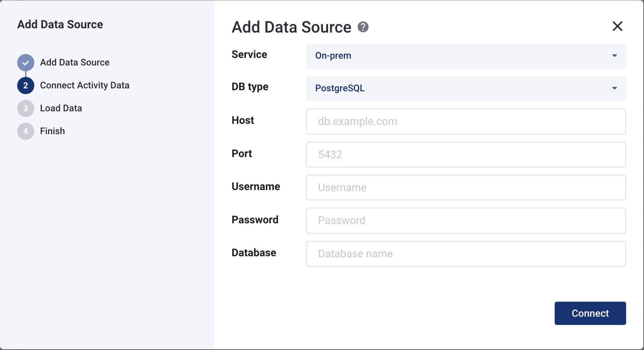Focus the Database name field
The width and height of the screenshot is (644, 350).
coord(466,254)
